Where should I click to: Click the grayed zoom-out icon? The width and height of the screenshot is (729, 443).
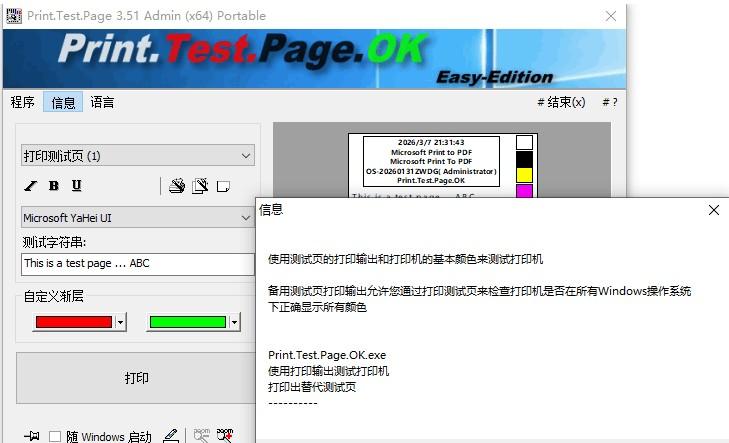[x=202, y=436]
